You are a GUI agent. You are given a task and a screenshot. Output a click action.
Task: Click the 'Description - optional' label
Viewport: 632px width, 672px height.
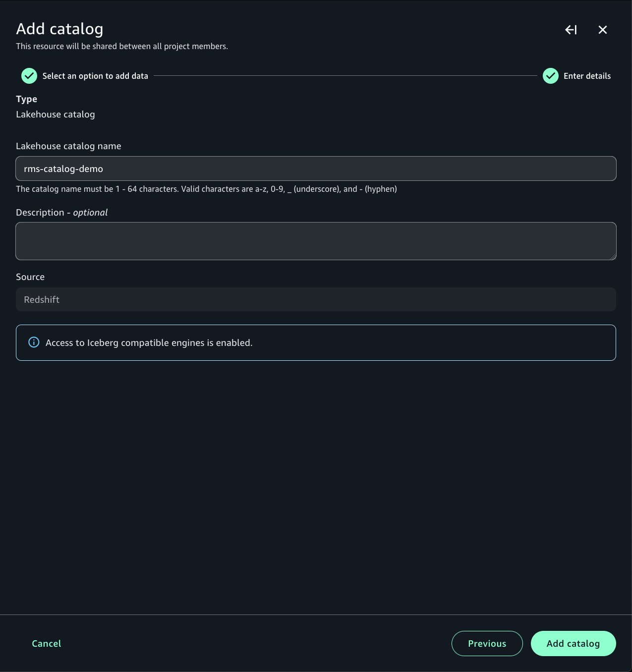point(62,213)
